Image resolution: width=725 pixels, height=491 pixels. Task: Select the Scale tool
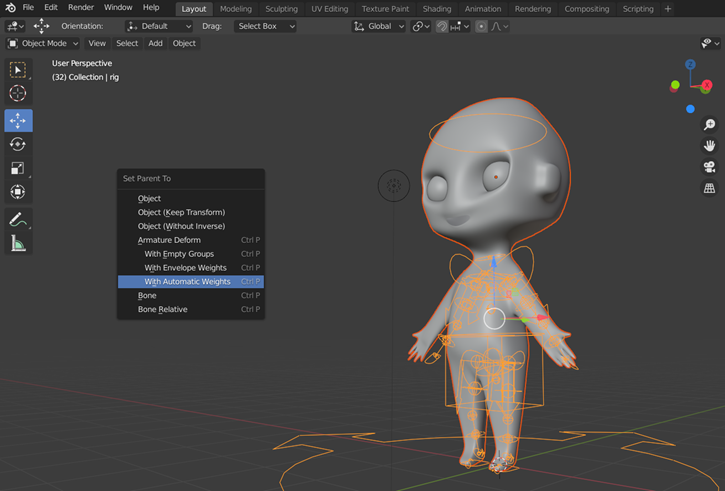tap(18, 168)
